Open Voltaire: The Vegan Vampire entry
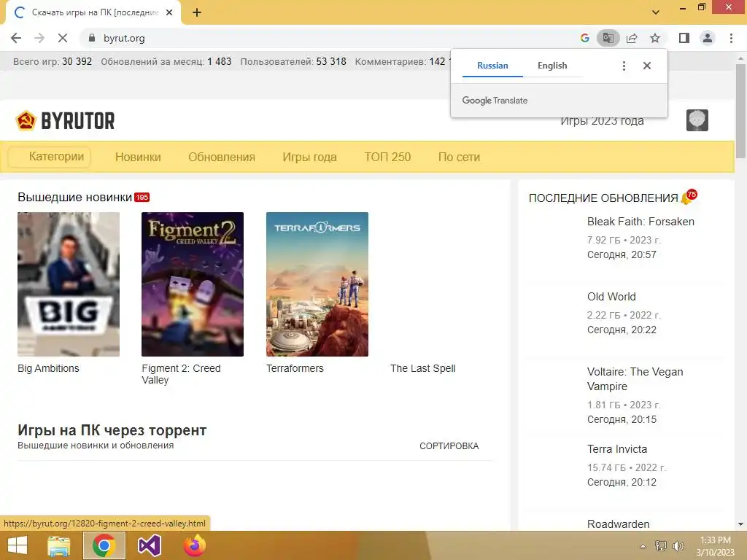Image resolution: width=747 pixels, height=560 pixels. click(x=635, y=379)
